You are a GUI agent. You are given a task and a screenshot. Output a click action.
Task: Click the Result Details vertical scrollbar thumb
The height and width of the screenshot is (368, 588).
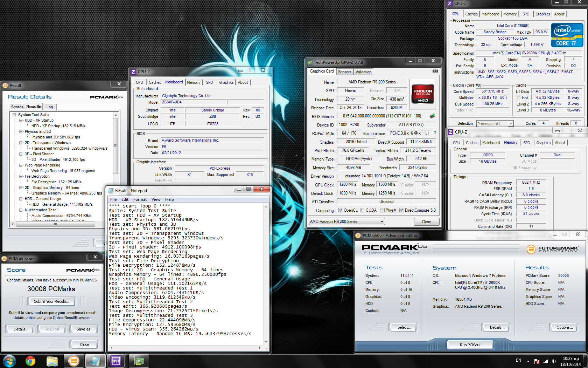115,145
